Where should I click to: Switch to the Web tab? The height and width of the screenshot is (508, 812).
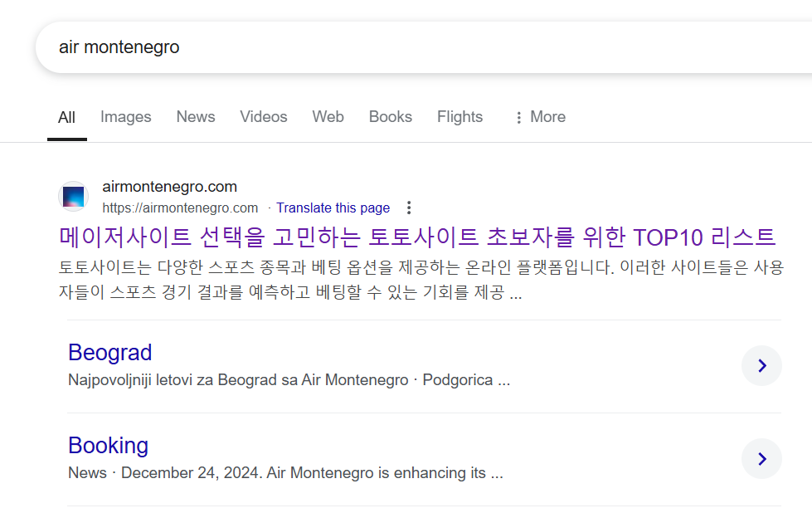(x=328, y=117)
